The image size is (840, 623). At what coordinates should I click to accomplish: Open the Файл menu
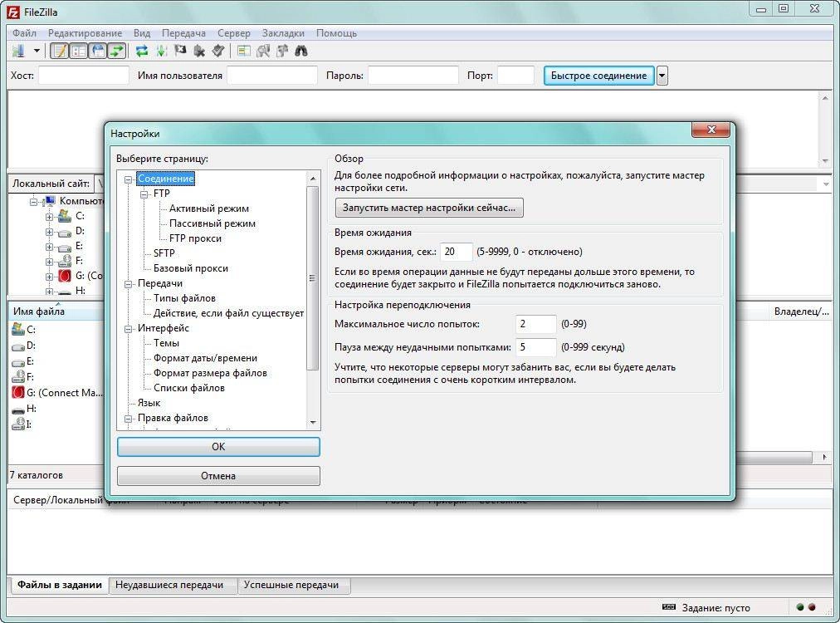(x=25, y=32)
